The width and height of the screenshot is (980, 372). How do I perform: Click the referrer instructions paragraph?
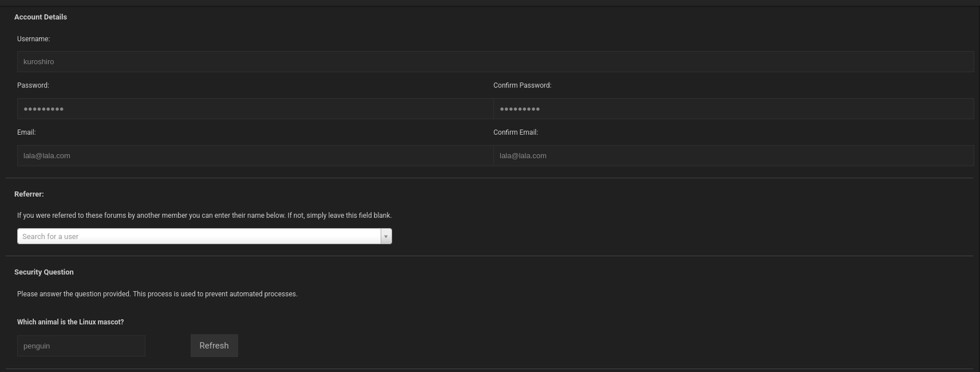204,216
